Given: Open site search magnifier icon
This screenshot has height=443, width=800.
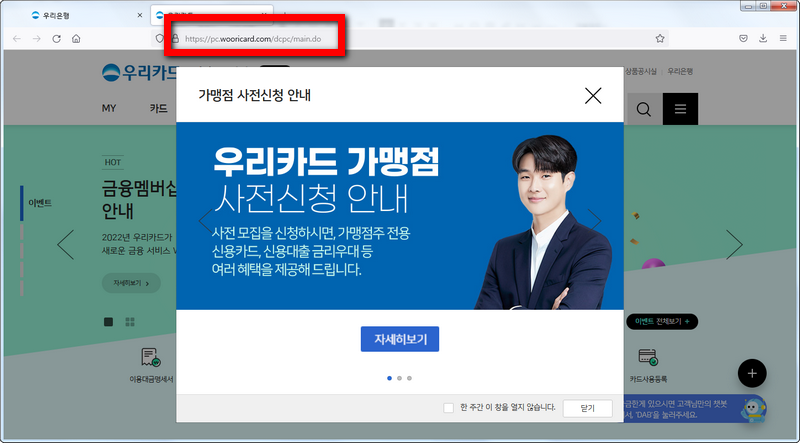Looking at the screenshot, I should (643, 109).
